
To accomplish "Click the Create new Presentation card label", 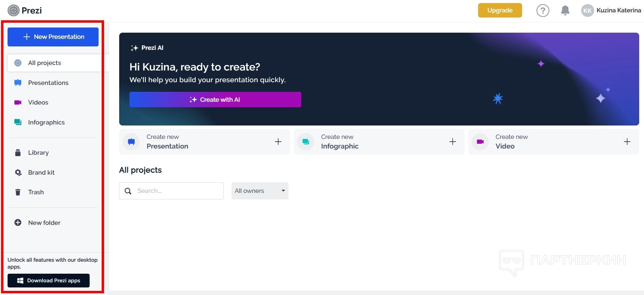I will tap(167, 142).
